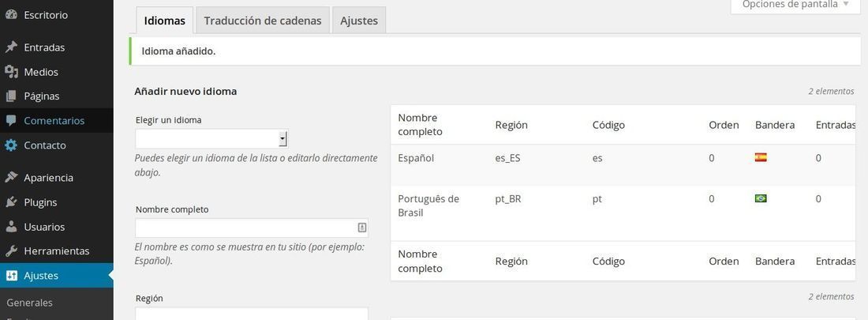
Task: Open Generales under Ajustes submenu
Action: pos(29,303)
